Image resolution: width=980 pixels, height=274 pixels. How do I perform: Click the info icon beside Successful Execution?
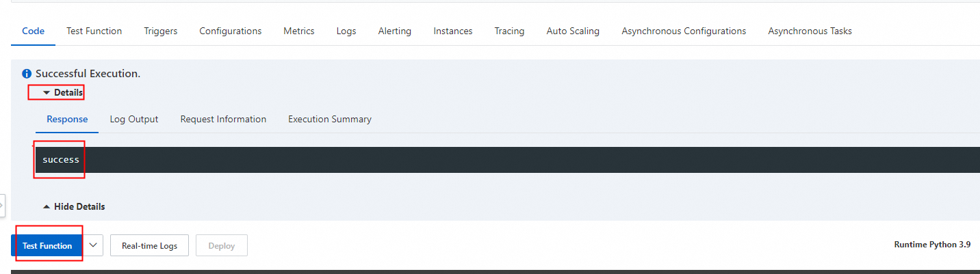[x=27, y=73]
